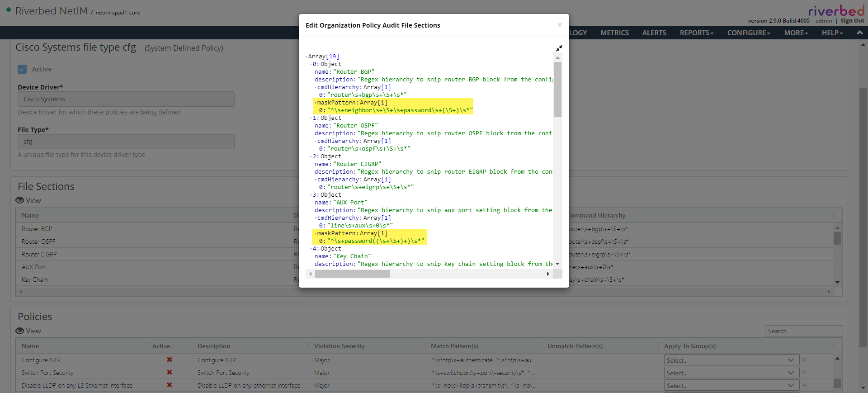Click the Policies View eye icon

(20, 331)
